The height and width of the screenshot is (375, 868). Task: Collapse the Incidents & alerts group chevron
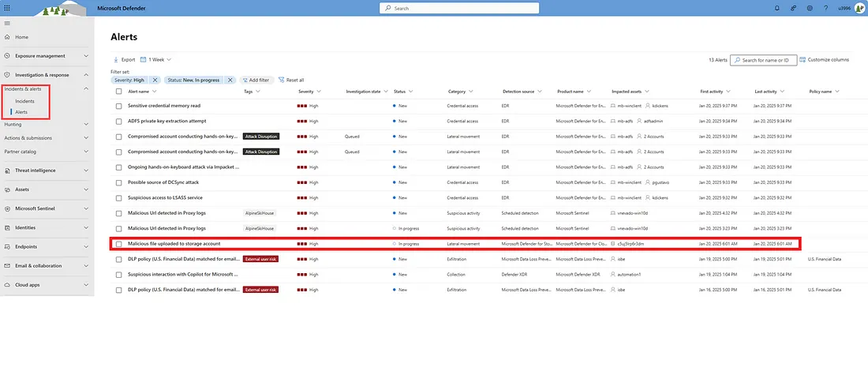(86, 88)
